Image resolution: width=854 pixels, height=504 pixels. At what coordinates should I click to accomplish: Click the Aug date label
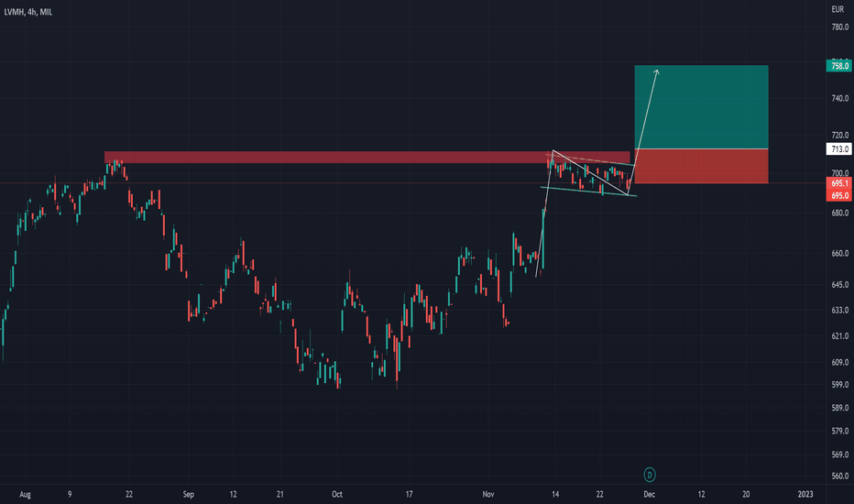[x=25, y=495]
